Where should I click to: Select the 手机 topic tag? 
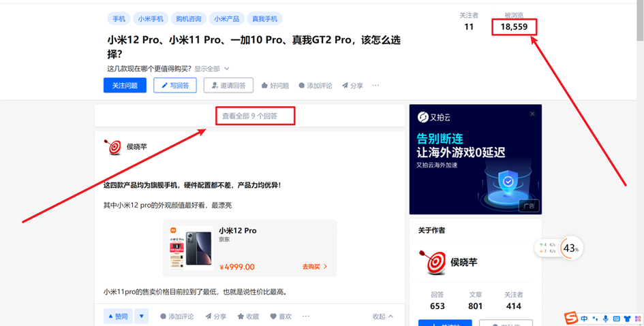pyautogui.click(x=119, y=19)
